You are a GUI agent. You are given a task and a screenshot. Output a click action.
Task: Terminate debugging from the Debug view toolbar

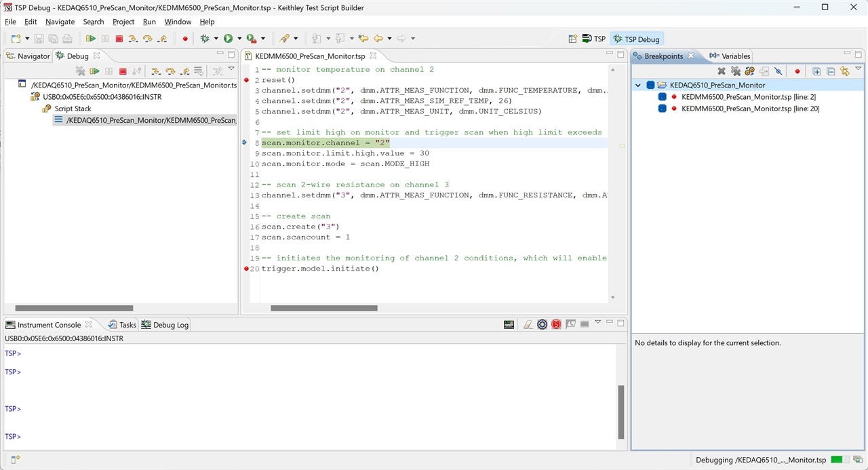[123, 71]
